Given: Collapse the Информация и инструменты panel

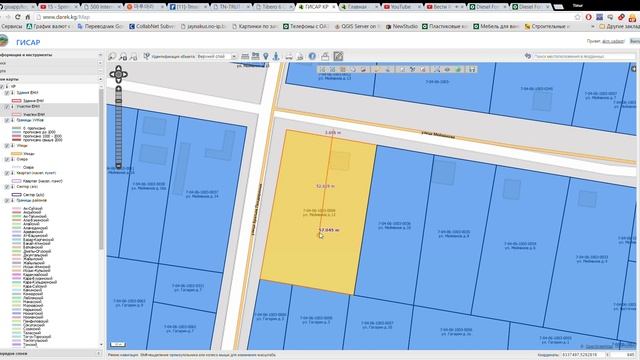Looking at the screenshot, I should click(x=100, y=55).
